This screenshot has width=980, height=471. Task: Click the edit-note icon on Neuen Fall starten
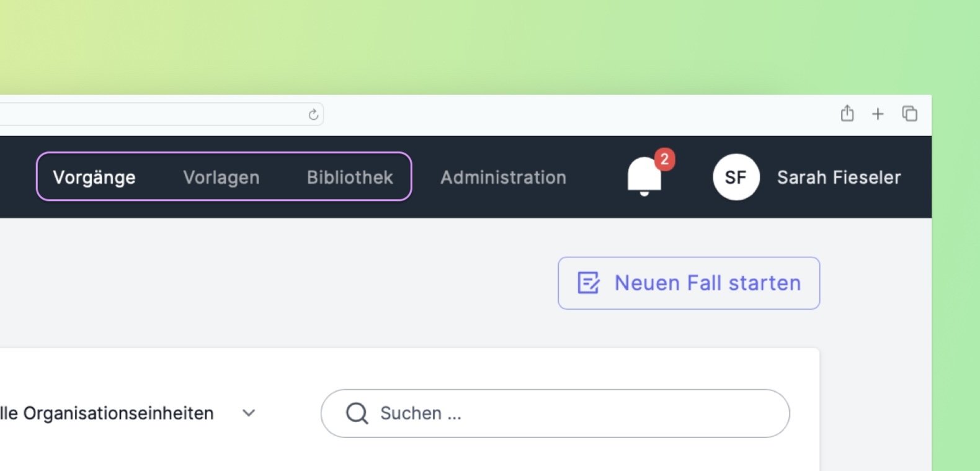point(589,283)
